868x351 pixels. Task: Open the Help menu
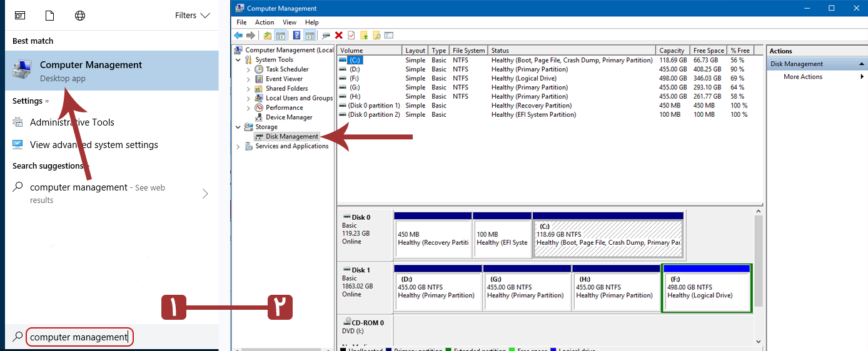point(311,22)
